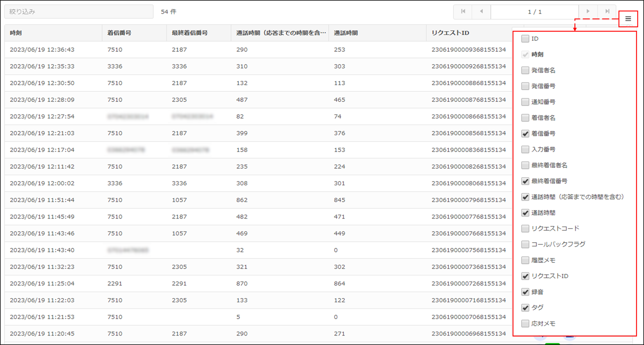Click the page number field 1 / 1
Screen dimensions: 644x345
pyautogui.click(x=534, y=12)
